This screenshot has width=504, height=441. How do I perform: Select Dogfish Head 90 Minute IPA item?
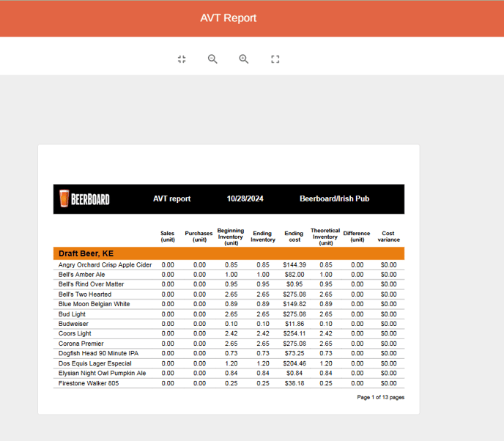point(98,353)
